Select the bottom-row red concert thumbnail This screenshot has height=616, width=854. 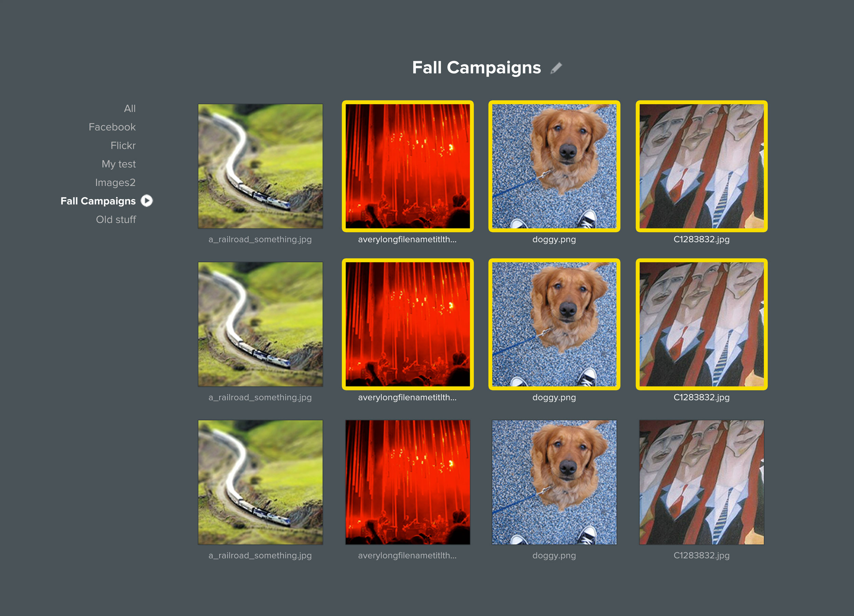point(408,482)
